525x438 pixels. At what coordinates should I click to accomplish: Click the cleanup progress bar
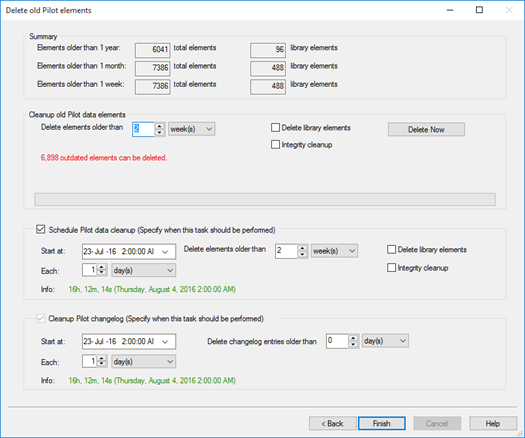[265, 199]
